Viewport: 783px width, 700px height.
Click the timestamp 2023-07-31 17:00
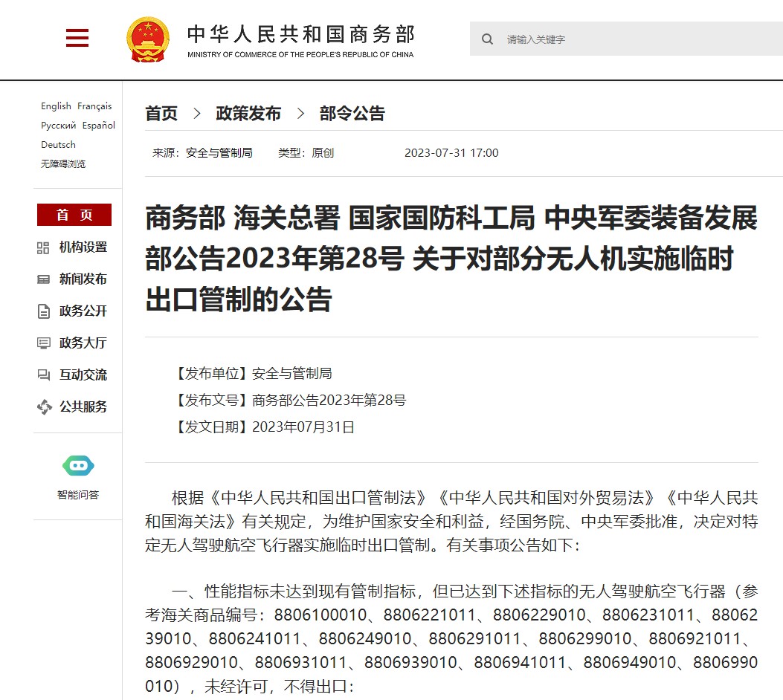click(451, 152)
